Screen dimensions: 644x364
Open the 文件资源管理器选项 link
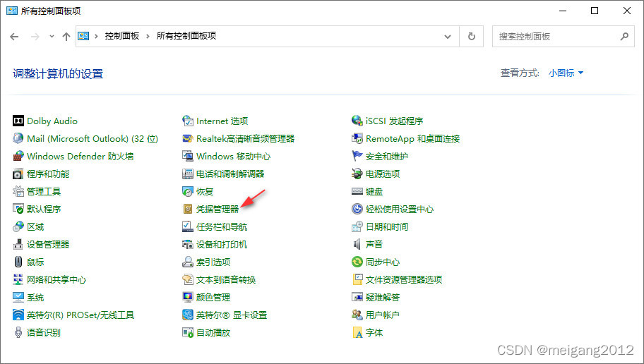(x=404, y=280)
